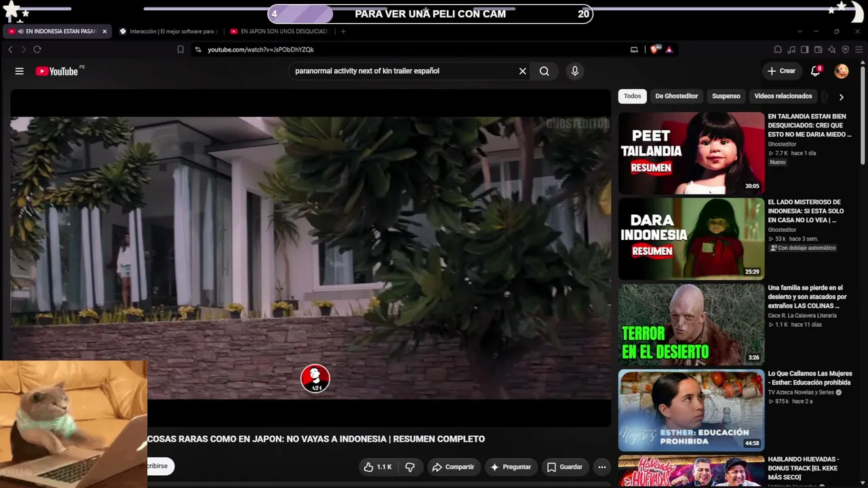Image resolution: width=868 pixels, height=488 pixels.
Task: Go to the YouTube home logo
Action: [x=57, y=71]
